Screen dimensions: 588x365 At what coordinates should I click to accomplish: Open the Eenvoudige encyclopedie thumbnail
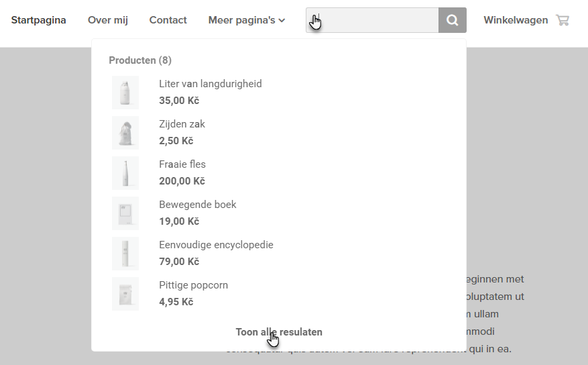click(125, 254)
